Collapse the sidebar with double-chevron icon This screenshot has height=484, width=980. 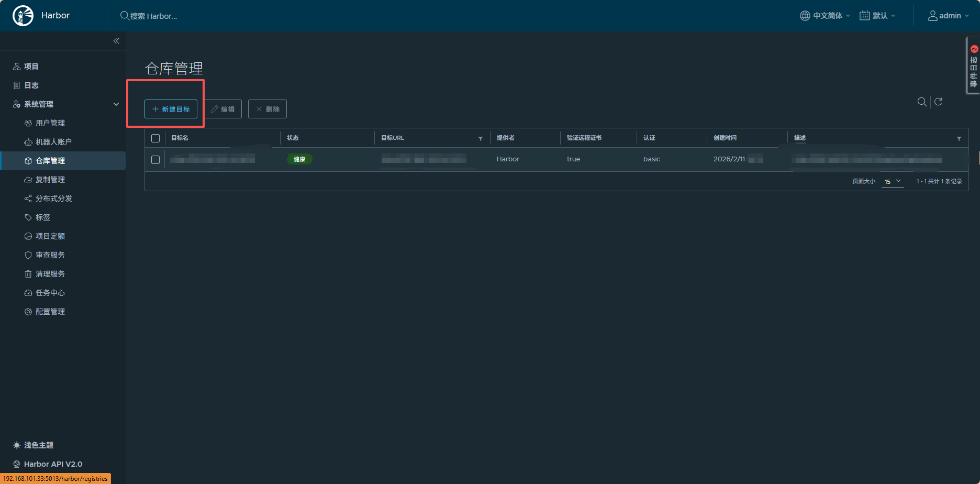coord(116,41)
